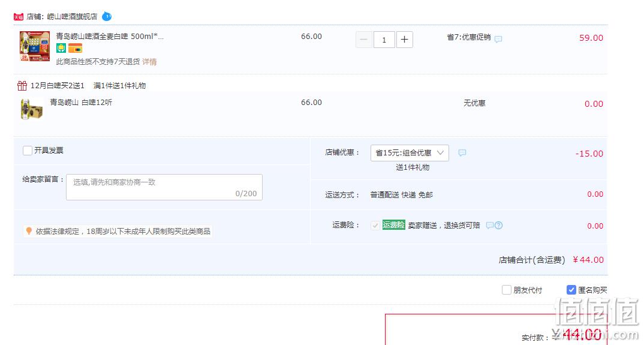
Task: Click the question mark help icon for 运费险
Action: pyautogui.click(x=499, y=226)
